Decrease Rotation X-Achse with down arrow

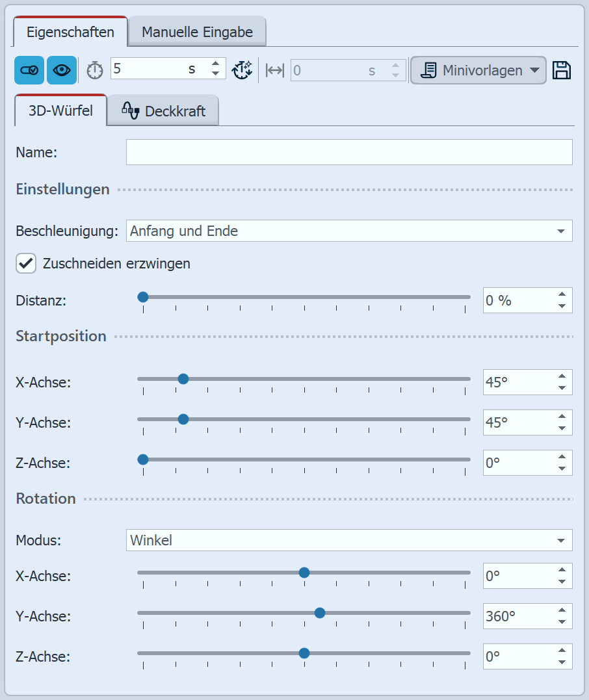(562, 582)
